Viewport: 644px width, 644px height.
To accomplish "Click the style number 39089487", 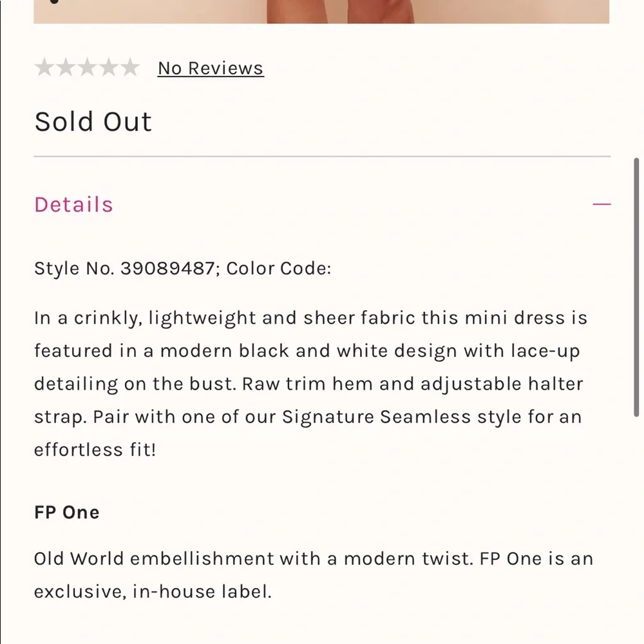I will [x=167, y=269].
